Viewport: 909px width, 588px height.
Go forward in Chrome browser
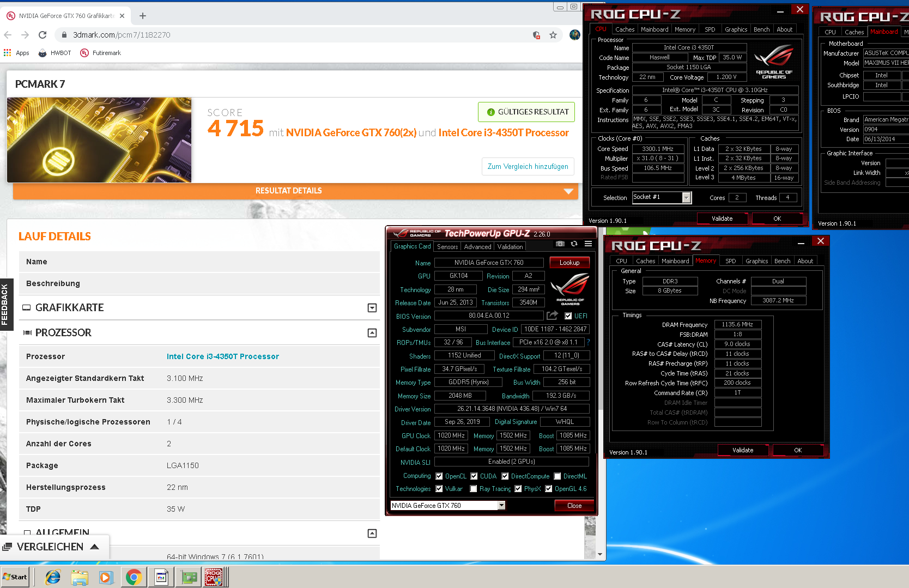(25, 35)
